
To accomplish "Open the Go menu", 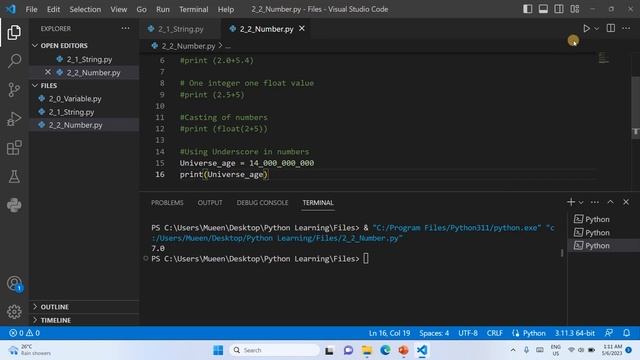I will pyautogui.click(x=141, y=9).
